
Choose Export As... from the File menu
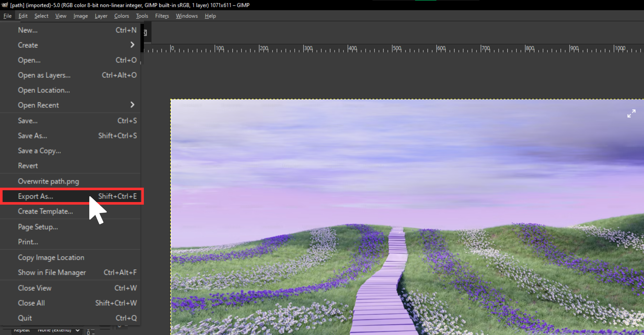[x=70, y=196]
